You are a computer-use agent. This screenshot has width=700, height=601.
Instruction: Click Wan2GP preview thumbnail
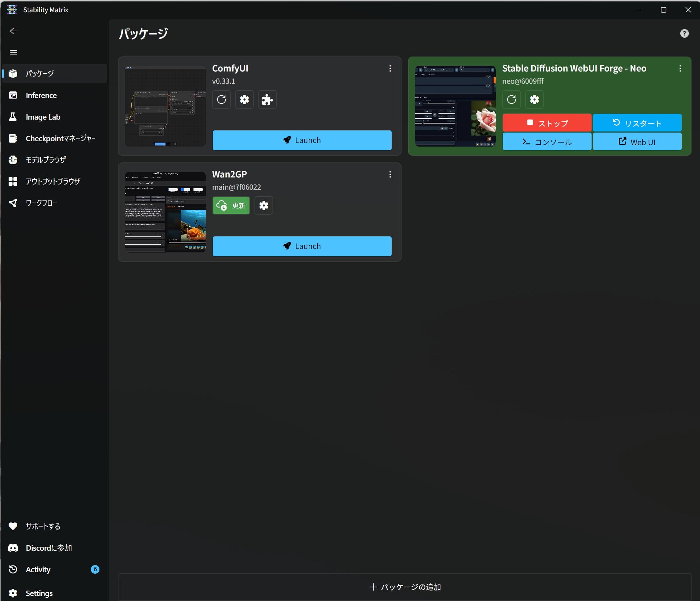165,212
